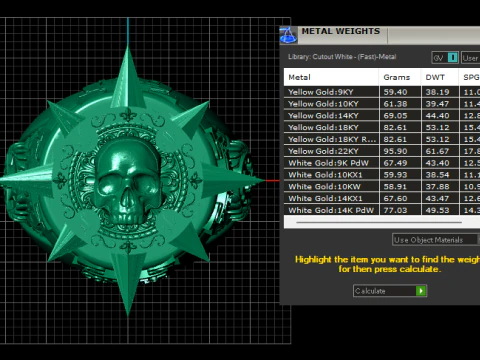The height and width of the screenshot is (360, 480).
Task: Click the 67.49 grams value
Action: tap(395, 163)
